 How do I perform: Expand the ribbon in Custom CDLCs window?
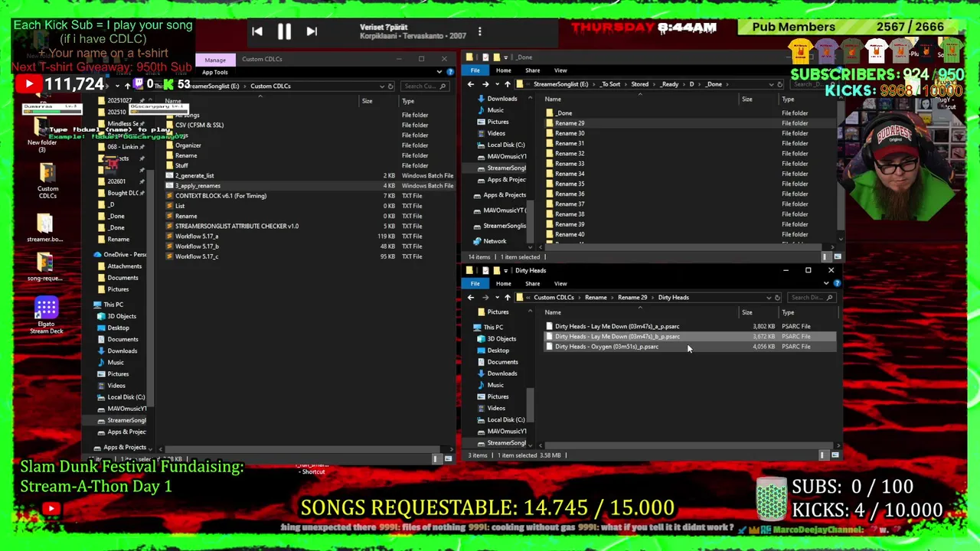439,72
